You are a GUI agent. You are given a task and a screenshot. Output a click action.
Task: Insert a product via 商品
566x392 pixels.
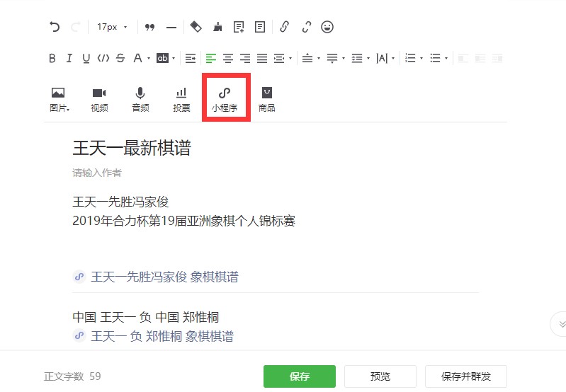[x=267, y=100]
